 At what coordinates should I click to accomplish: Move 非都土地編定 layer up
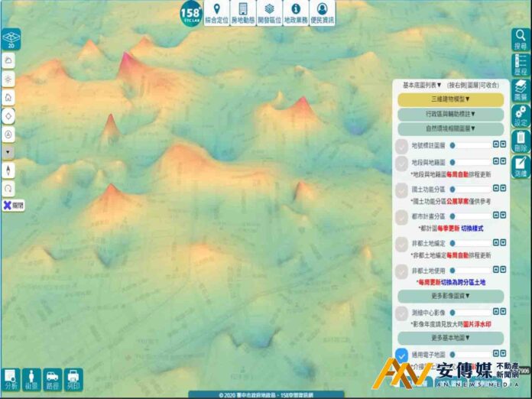[x=496, y=242]
